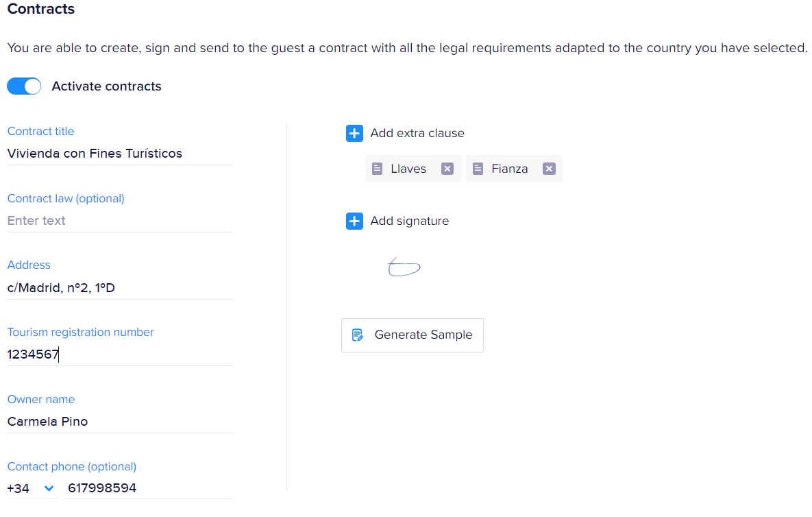Screen dimensions: 812x517
Task: Click the Owner name field
Action: coord(119,422)
